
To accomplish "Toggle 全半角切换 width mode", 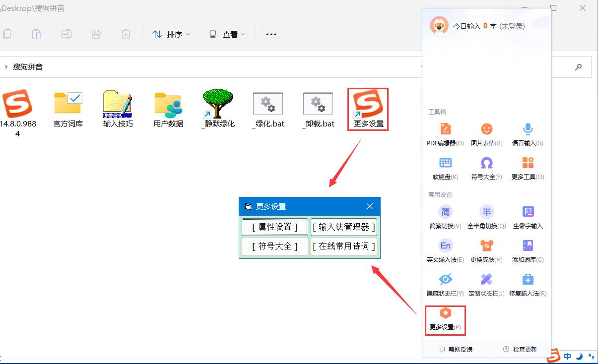I will point(486,213).
